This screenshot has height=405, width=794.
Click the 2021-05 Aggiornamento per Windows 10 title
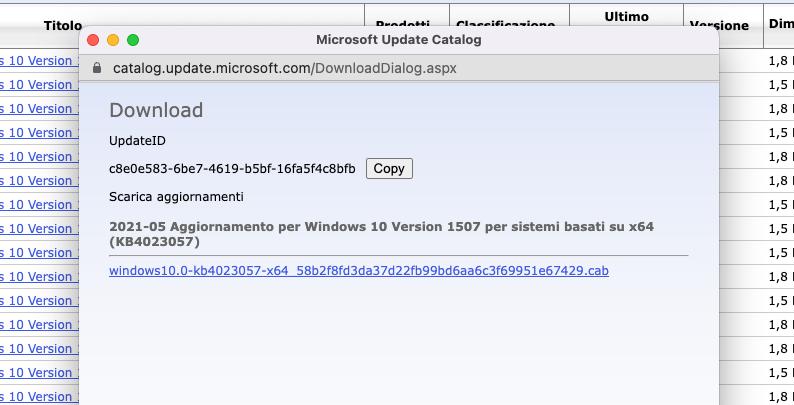coord(381,234)
